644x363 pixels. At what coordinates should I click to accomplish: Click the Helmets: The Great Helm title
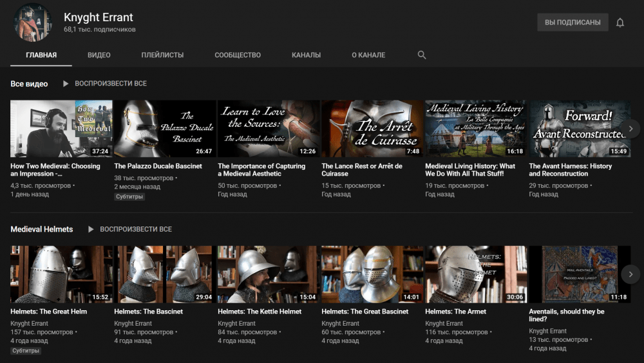(49, 312)
